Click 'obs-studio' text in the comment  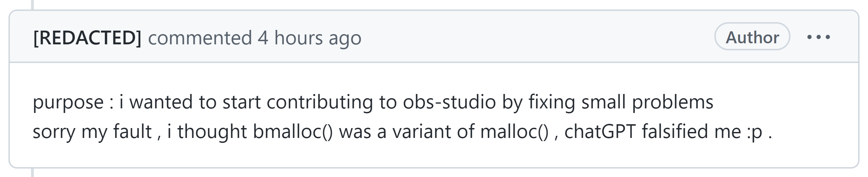[449, 102]
